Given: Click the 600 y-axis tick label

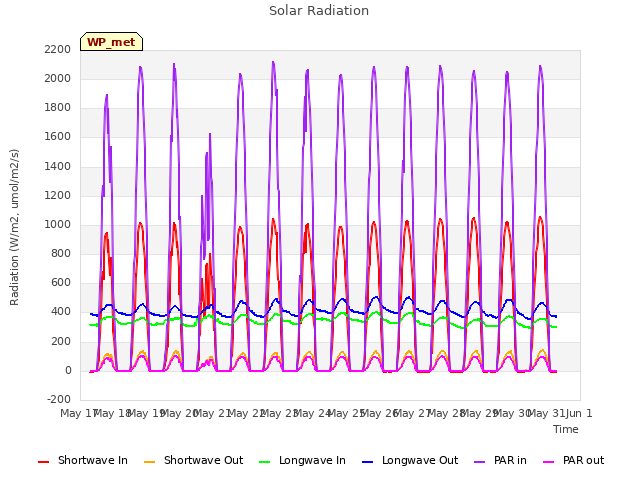Looking at the screenshot, I should click(x=61, y=282).
